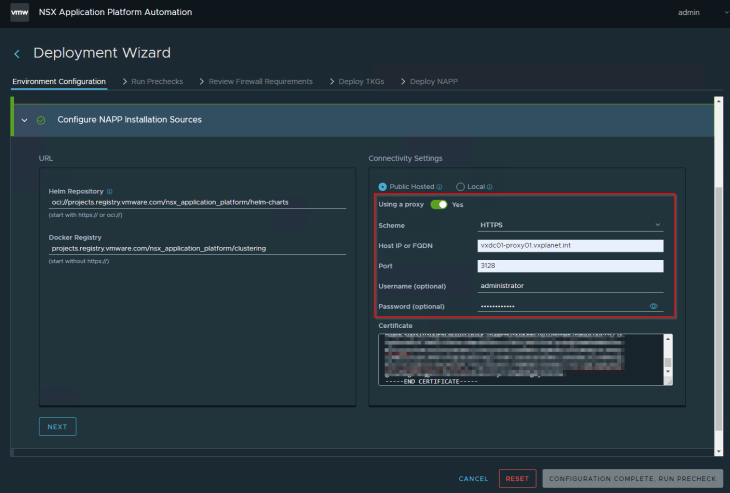
Task: Click the NEXT button
Action: pyautogui.click(x=57, y=426)
